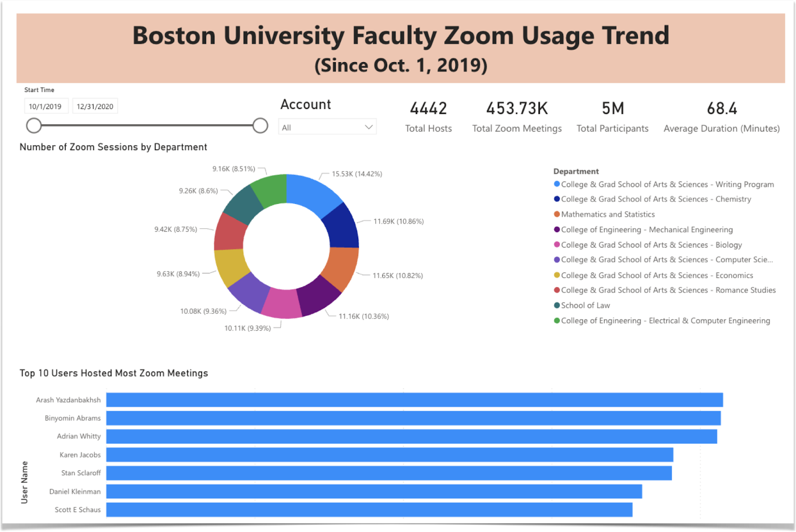This screenshot has width=796, height=532.
Task: Click the 11.65K (10.82%) data label
Action: pyautogui.click(x=398, y=275)
